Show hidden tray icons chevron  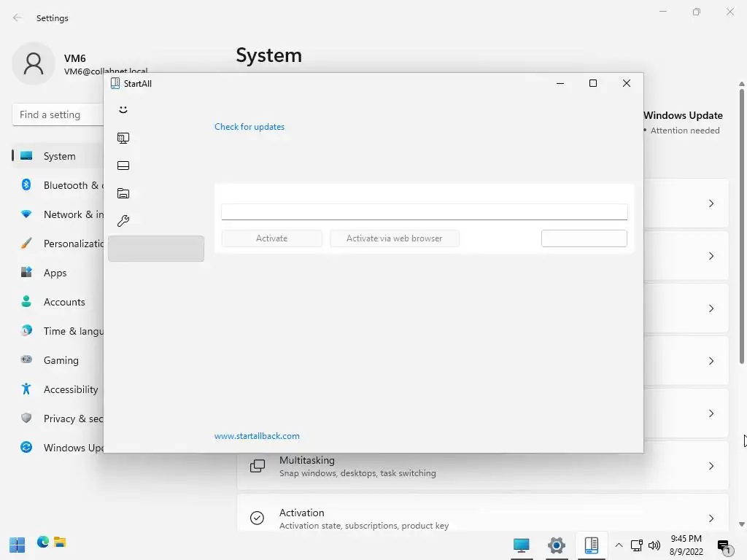coord(619,545)
